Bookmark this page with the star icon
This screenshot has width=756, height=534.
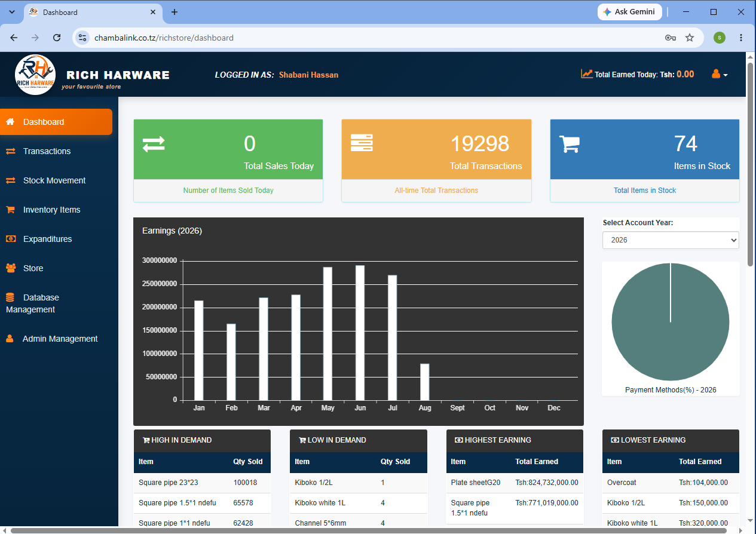click(690, 38)
